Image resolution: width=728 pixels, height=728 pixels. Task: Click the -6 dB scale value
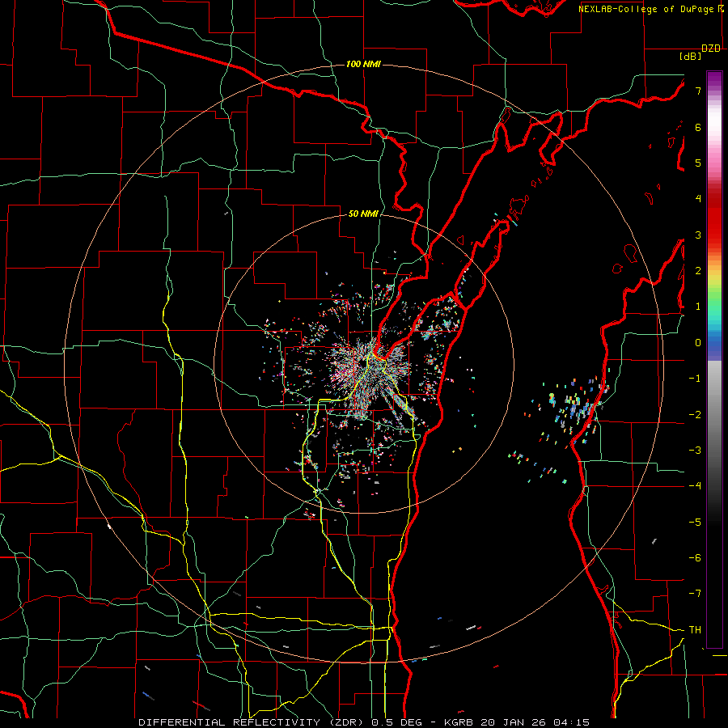point(695,558)
